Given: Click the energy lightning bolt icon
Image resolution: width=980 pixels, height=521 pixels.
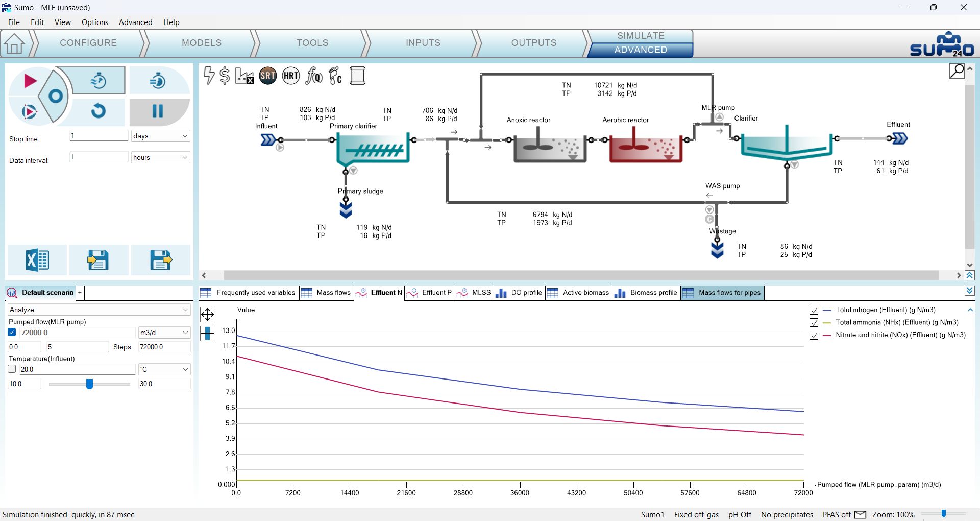Looking at the screenshot, I should 209,76.
